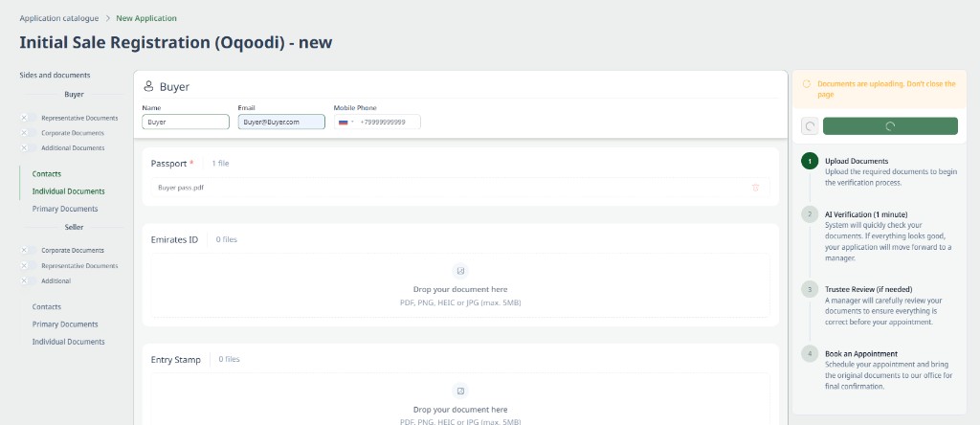Toggle Seller Corporate Documents switch
This screenshot has height=425, width=980.
[x=28, y=250]
